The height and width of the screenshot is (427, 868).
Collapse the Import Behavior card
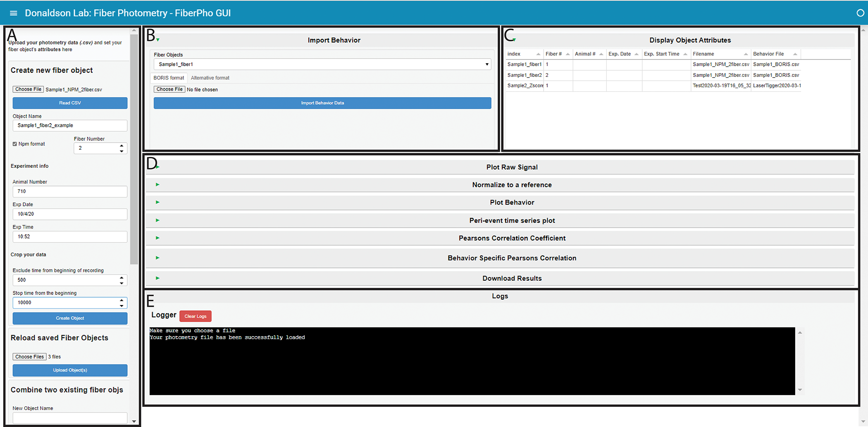pos(158,40)
